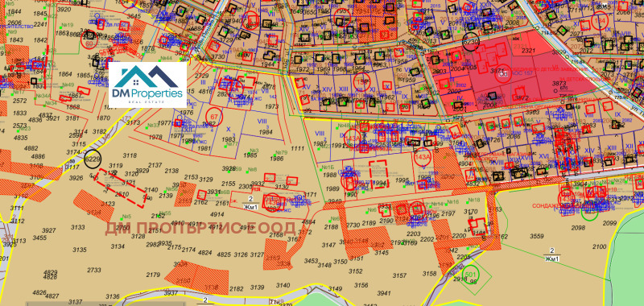644x306 pixels.
Task: Click parcel number 2572
Action: 19,101
